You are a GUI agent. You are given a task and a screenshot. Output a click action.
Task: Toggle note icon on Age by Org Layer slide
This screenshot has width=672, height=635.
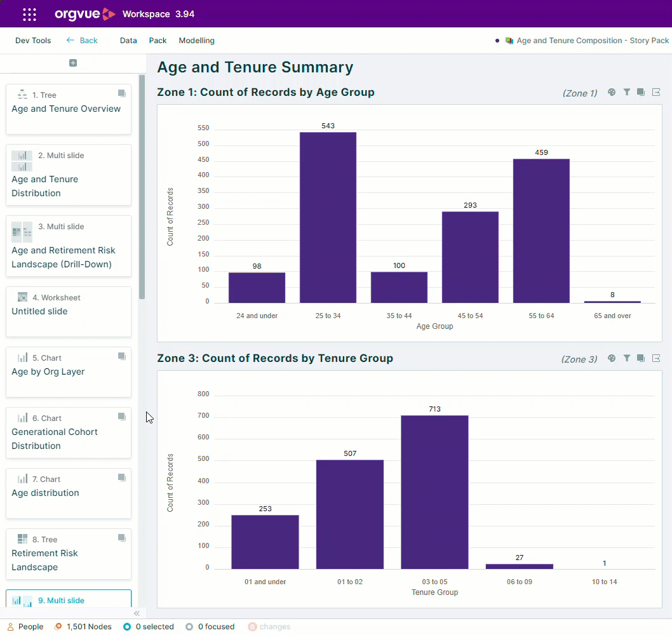[122, 356]
